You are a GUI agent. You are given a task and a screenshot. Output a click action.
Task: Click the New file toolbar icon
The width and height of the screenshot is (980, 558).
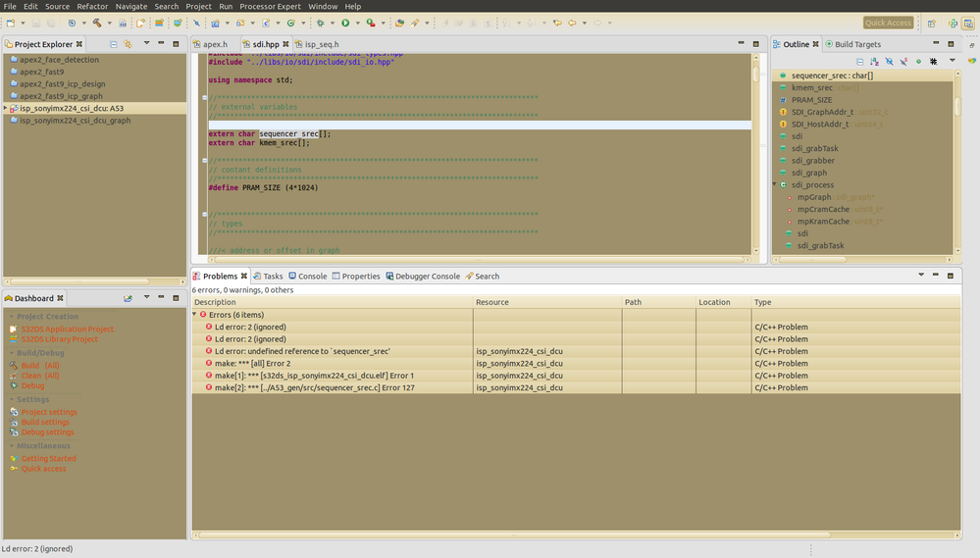tap(10, 23)
